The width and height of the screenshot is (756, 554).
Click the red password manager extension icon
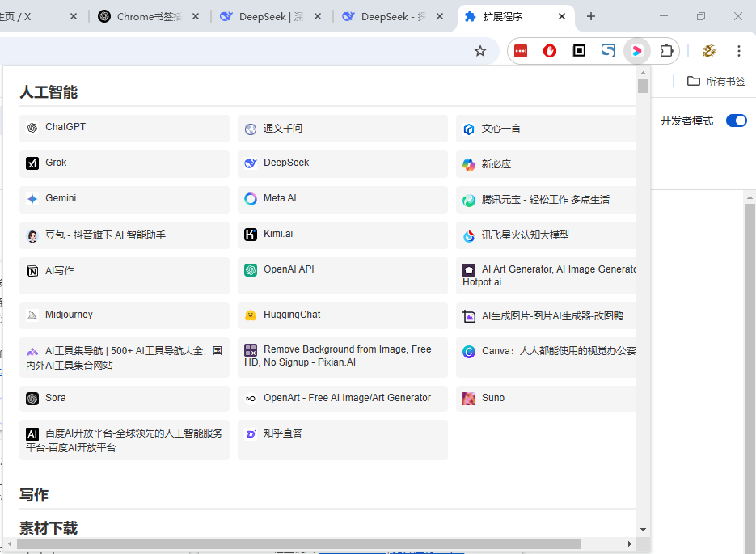click(521, 51)
